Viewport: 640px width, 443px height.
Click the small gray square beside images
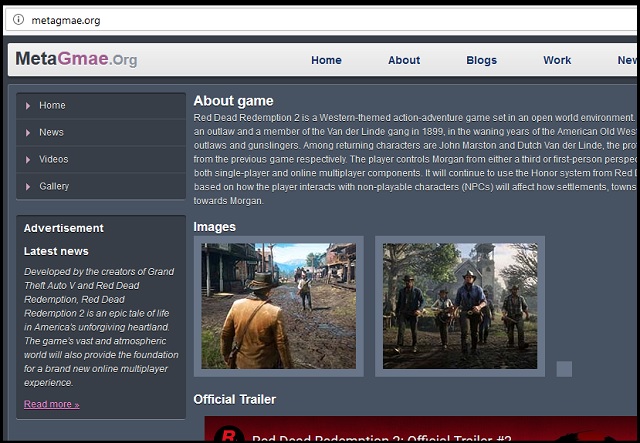(564, 369)
